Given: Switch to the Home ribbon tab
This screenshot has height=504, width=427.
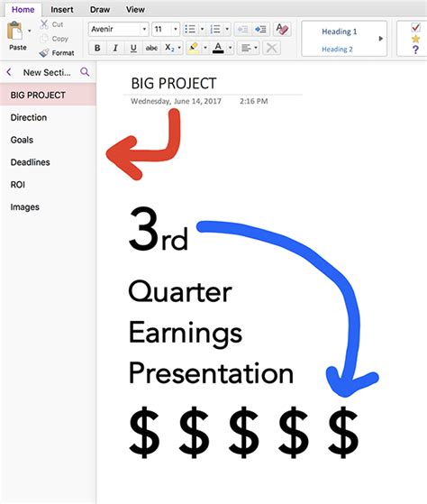Looking at the screenshot, I should [x=23, y=9].
